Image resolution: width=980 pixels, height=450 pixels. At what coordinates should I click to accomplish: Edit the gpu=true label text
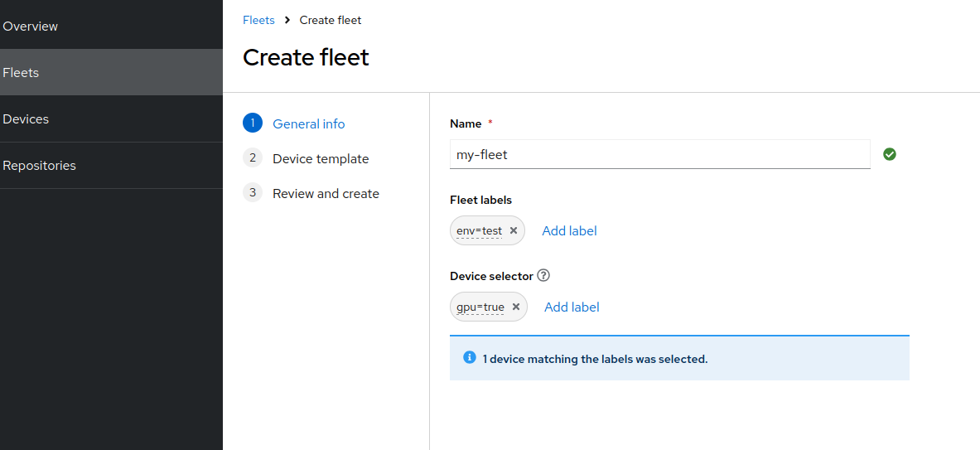point(480,307)
